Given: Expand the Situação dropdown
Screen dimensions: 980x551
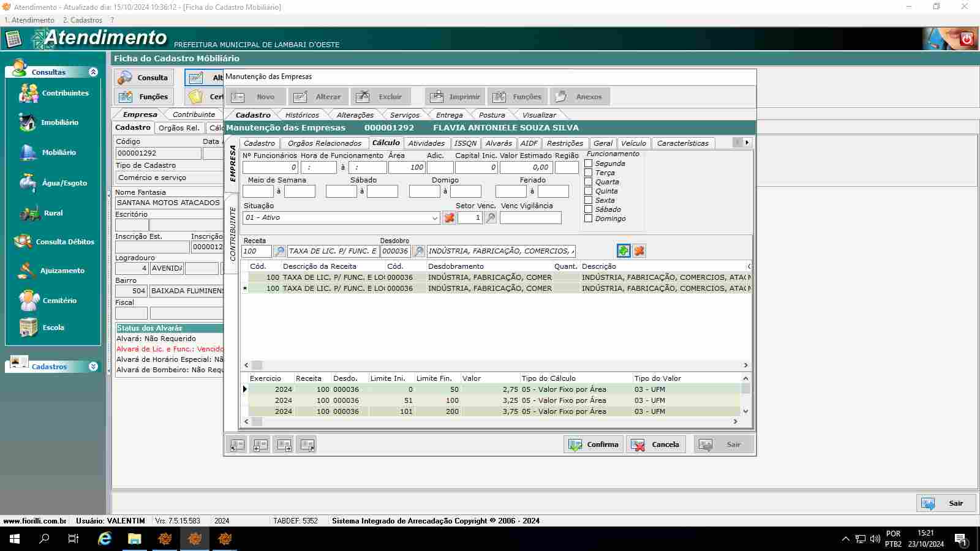Looking at the screenshot, I should tap(435, 218).
